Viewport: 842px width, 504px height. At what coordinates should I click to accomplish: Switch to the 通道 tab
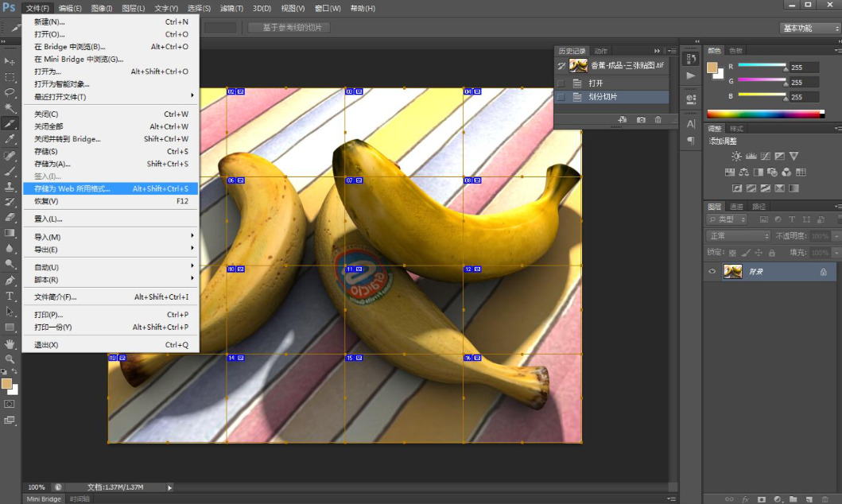point(737,207)
